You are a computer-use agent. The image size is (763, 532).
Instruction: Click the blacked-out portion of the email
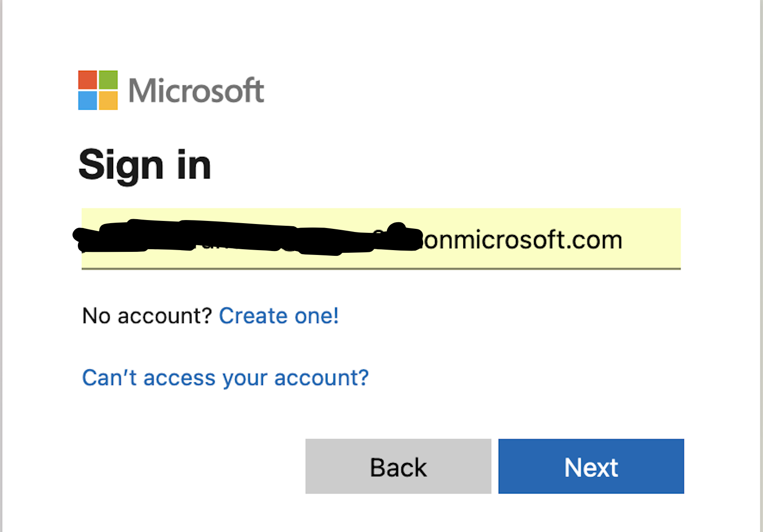(x=248, y=238)
